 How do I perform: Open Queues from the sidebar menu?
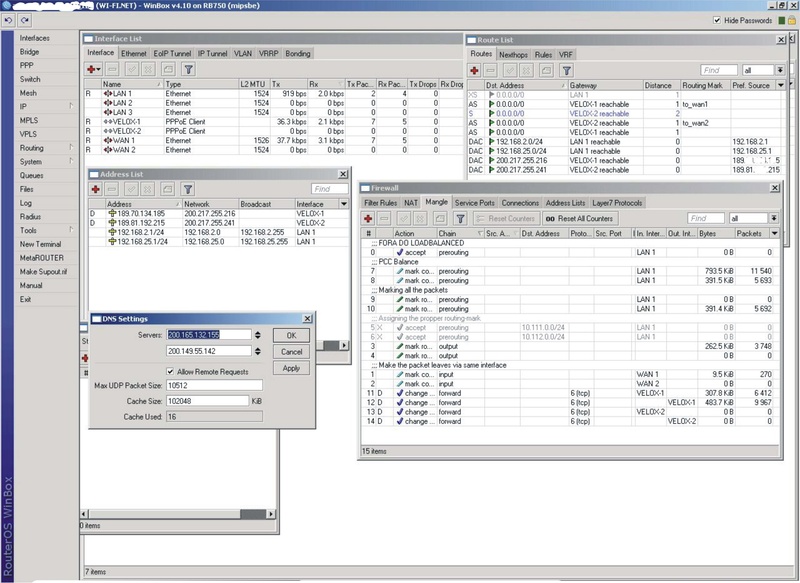[31, 175]
